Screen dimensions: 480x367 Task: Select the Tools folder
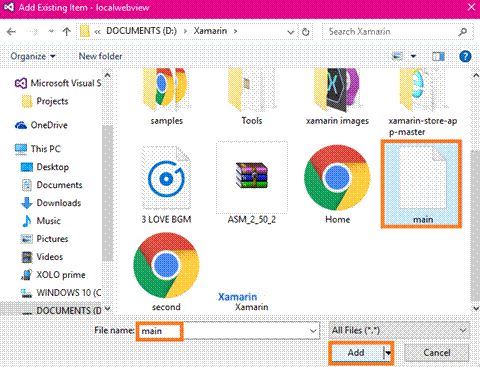[x=252, y=97]
